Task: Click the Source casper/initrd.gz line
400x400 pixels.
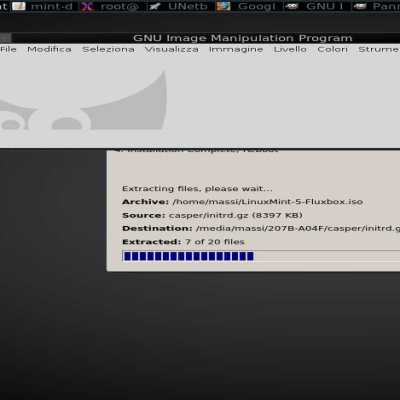Action: pos(212,215)
